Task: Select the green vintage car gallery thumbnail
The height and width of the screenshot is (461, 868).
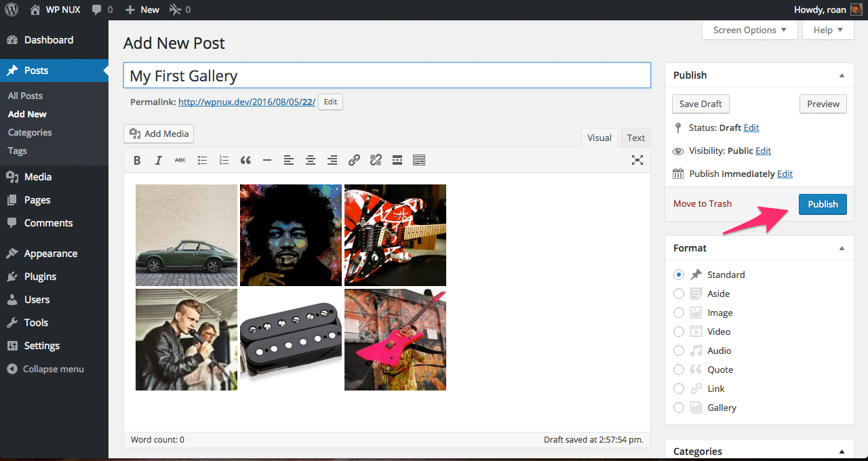Action: (186, 235)
